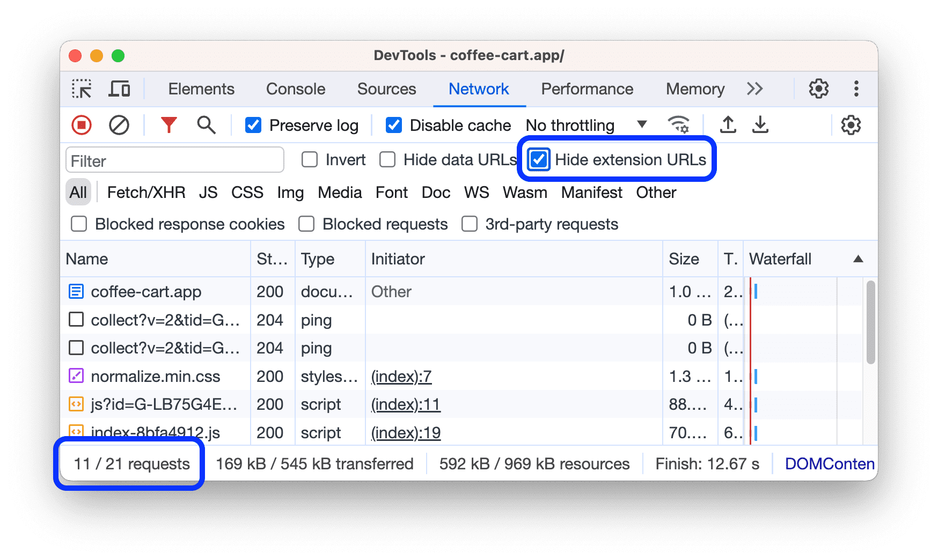Viewport: 938px width, 560px height.
Task: Import HAR file via upload icon
Action: pos(728,124)
